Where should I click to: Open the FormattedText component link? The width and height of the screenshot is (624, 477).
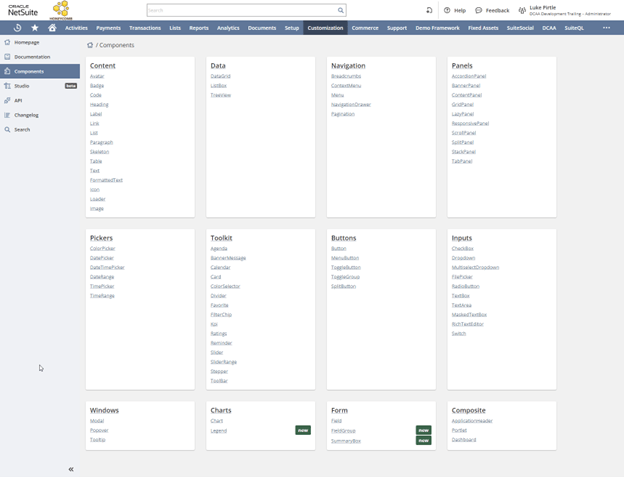pos(106,180)
